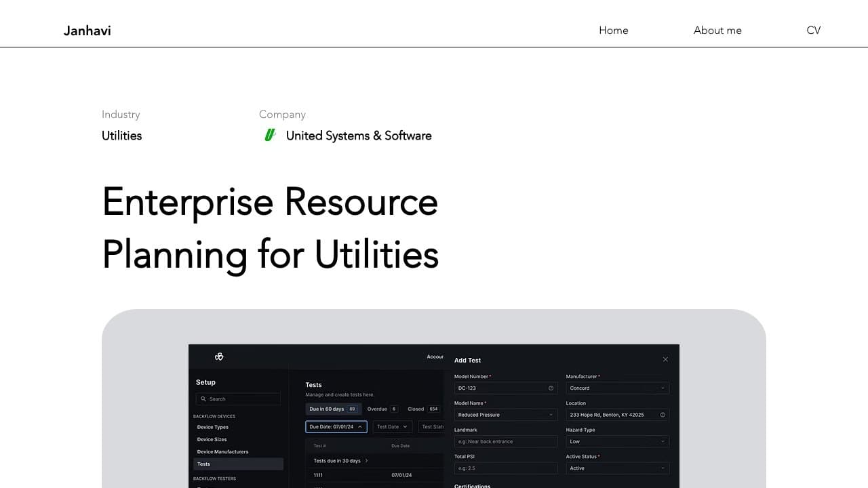Select Device Manufacturers in the Setup sidebar
The height and width of the screenshot is (488, 868).
222,451
